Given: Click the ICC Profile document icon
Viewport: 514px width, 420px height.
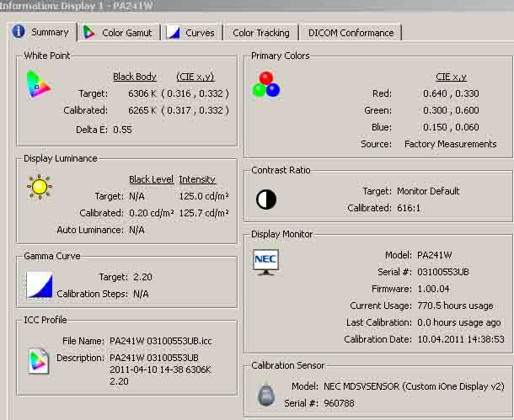Looking at the screenshot, I should click(39, 359).
